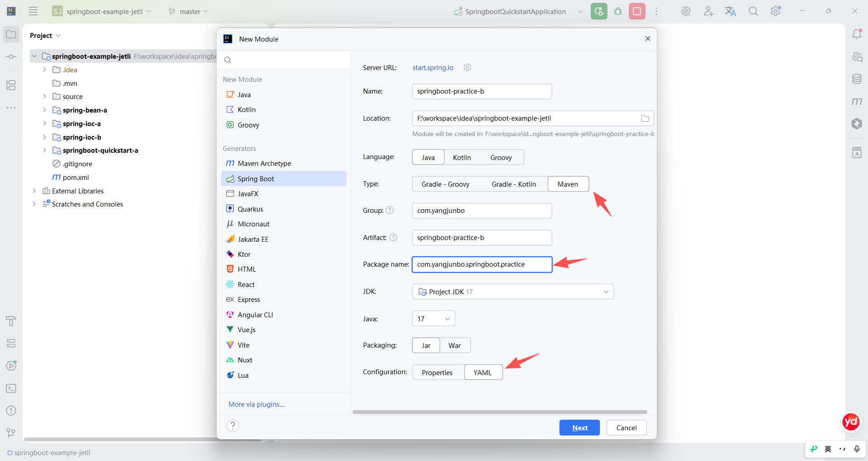This screenshot has height=461, width=868.
Task: Open the Notifications bell panel
Action: 857,34
